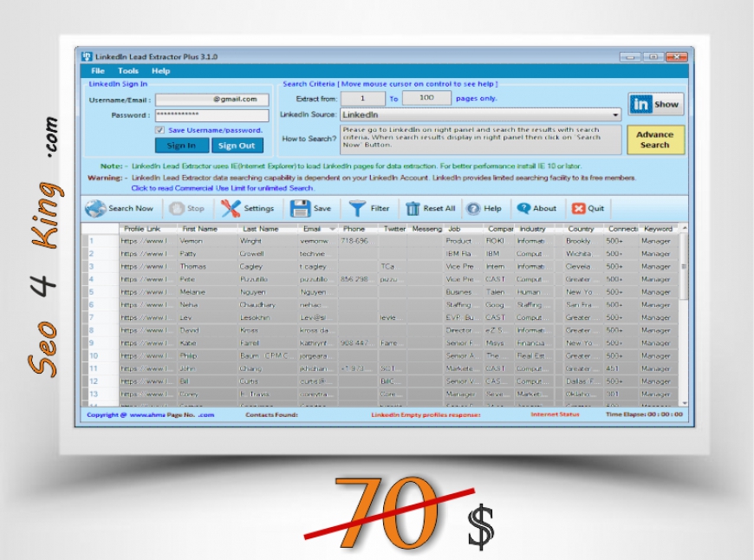Open Settings via the tools icon
Screen dimensions: 754x560
click(231, 208)
